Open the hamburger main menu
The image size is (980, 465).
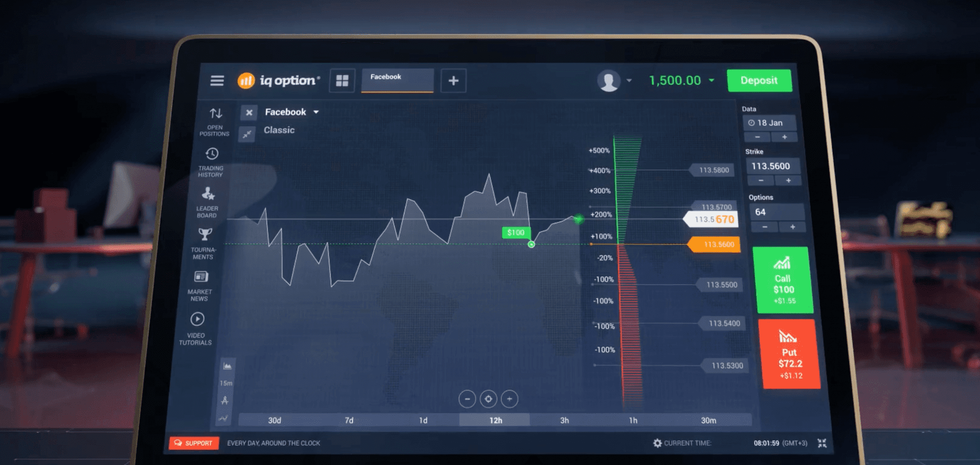coord(217,80)
